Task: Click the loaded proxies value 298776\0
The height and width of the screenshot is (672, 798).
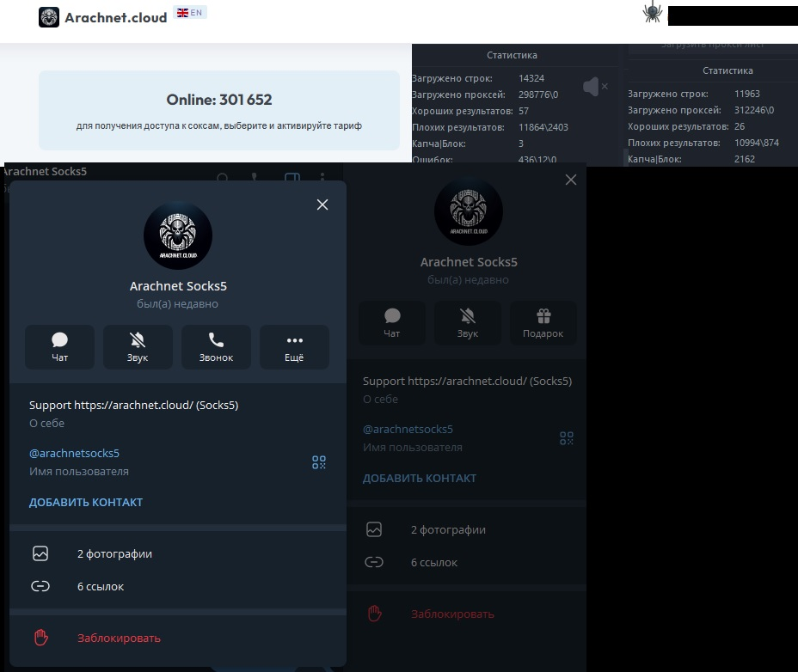Action: (538, 95)
